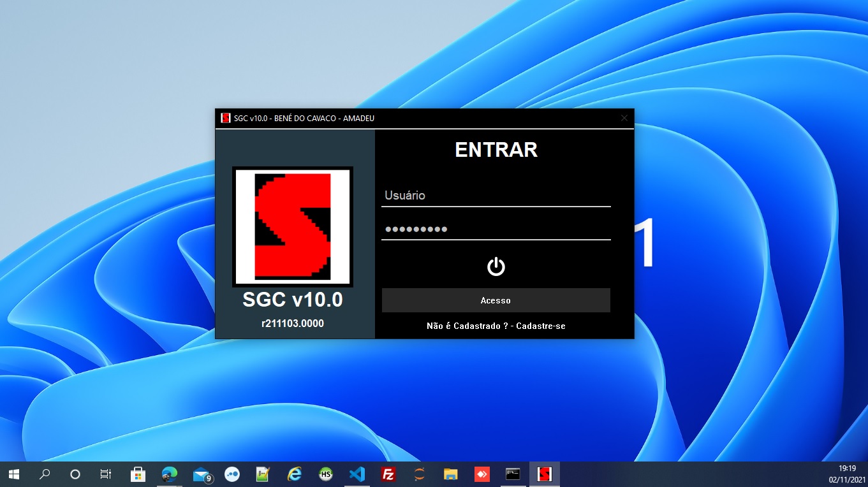868x487 pixels.
Task: Open Visual Studio Code from taskbar
Action: tap(357, 474)
